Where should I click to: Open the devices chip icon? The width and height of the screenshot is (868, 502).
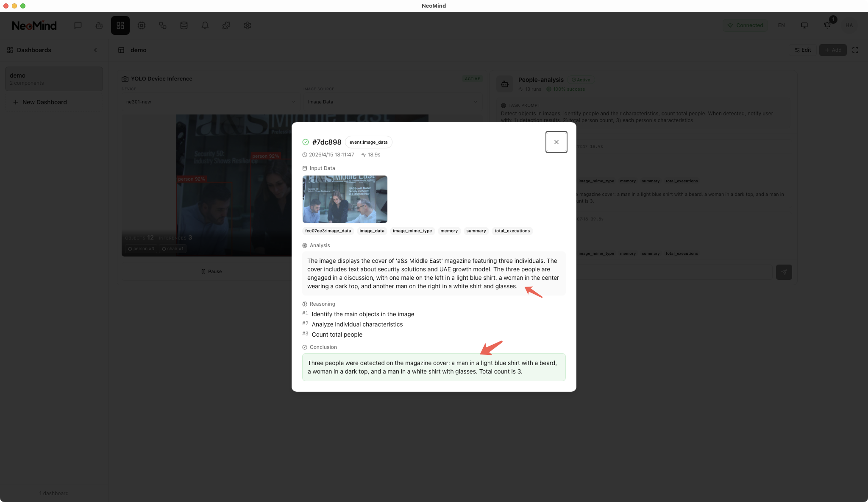142,25
